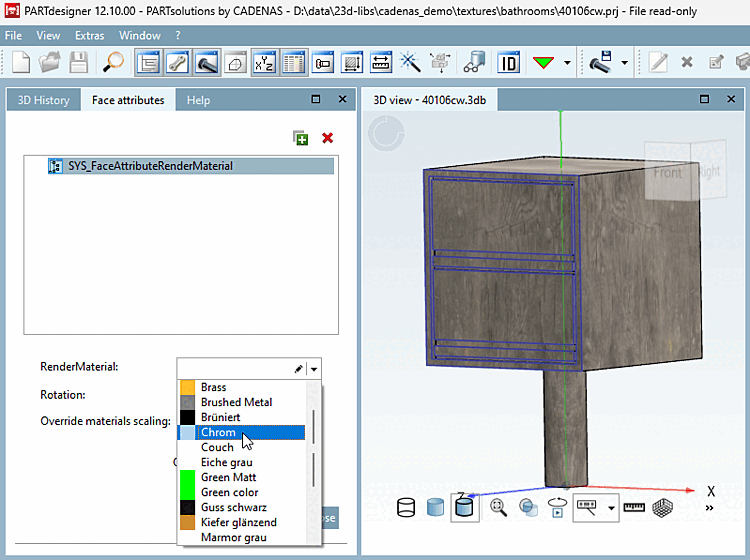Add a new face attribute with green plus
This screenshot has width=750, height=560.
click(x=301, y=138)
